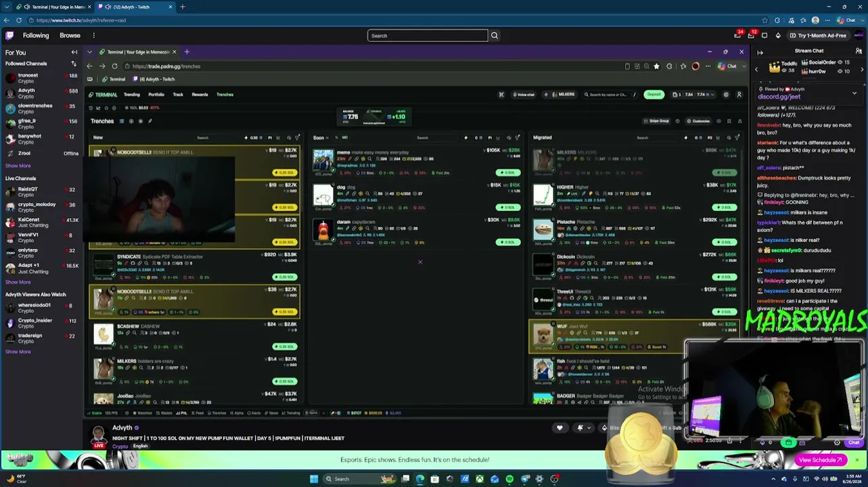Expand Show More under Advyth Viewers Also Watch
868x487 pixels.
pos(18,352)
